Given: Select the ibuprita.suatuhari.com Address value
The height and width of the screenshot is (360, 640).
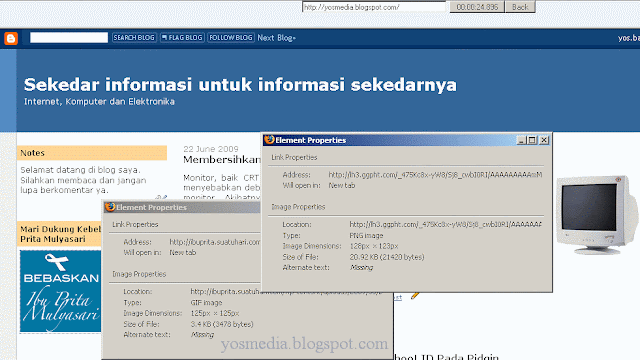Looking at the screenshot, I should tap(215, 242).
